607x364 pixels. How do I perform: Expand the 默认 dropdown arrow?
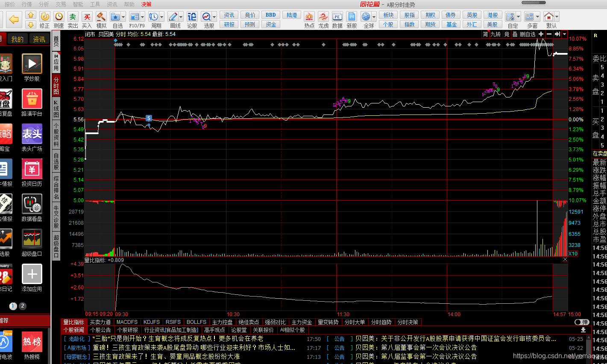557,17
